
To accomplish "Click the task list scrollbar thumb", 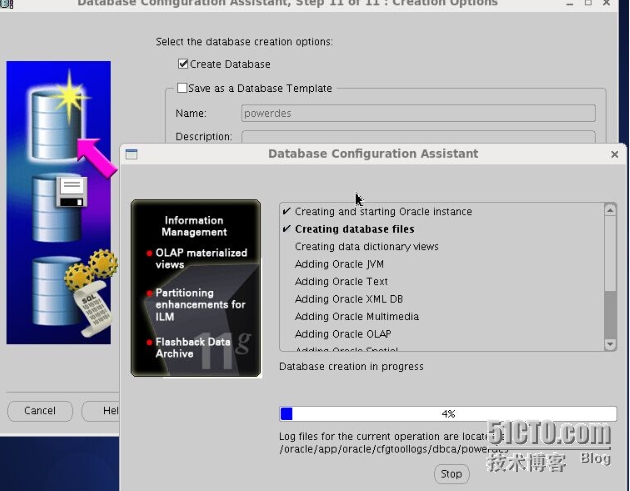I will point(610,315).
